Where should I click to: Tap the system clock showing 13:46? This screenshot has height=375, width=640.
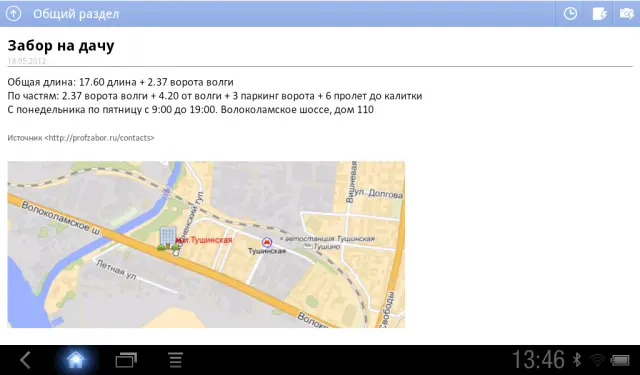pos(538,360)
